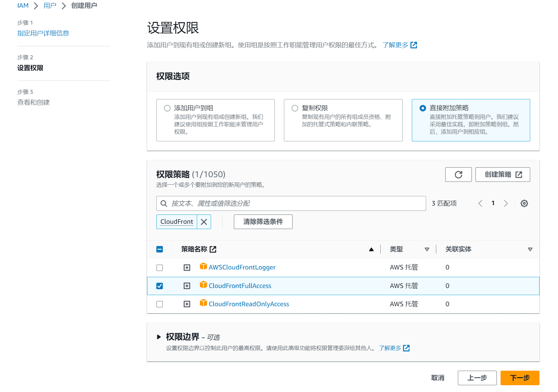This screenshot has width=558, height=392.
Task: Check the AWSCloudFrontLogger policy checkbox
Action: tap(160, 268)
